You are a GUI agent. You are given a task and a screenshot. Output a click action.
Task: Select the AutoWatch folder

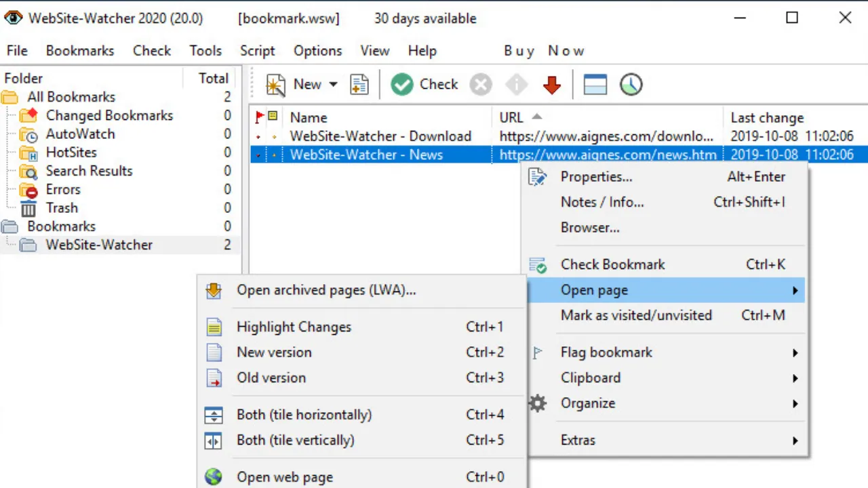pyautogui.click(x=80, y=134)
